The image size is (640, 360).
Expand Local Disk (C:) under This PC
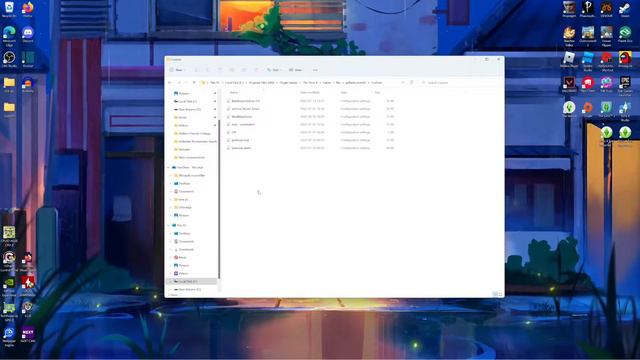point(171,282)
